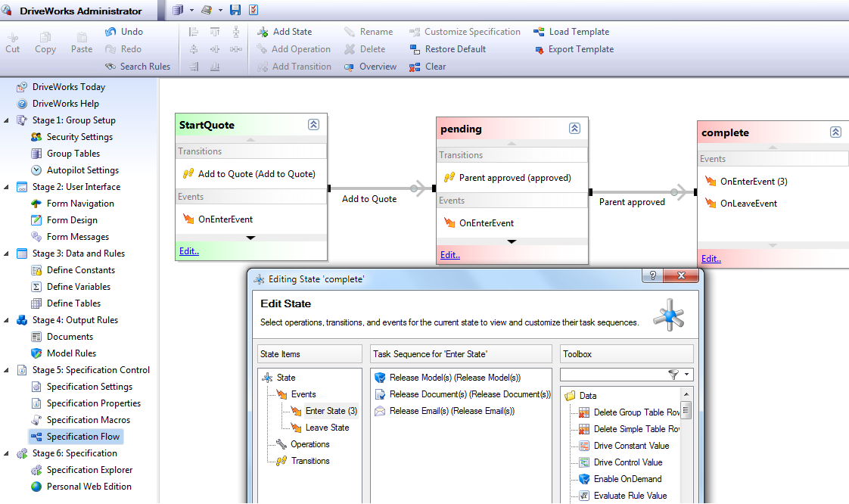The image size is (849, 504).
Task: Select Release Model(s) task
Action: click(448, 378)
